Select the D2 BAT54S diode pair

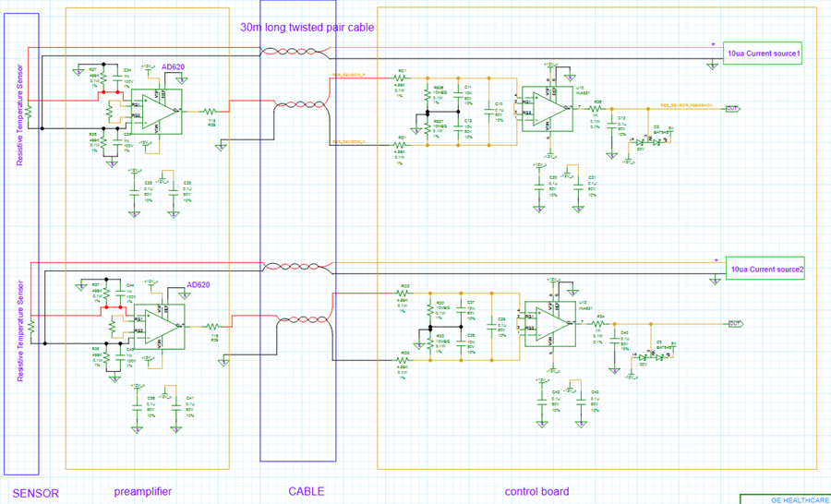coord(649,142)
